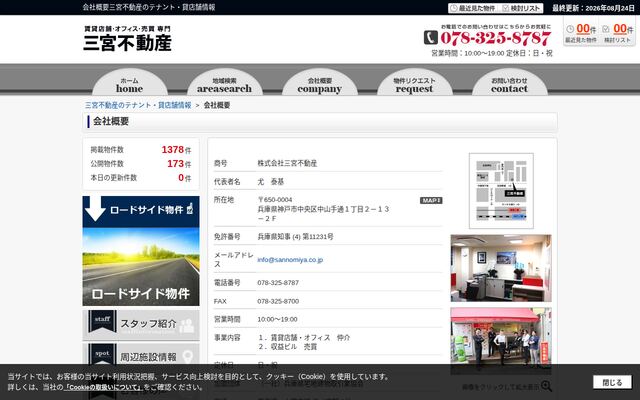Open email link info@sannomiya.co.jp
640x400 pixels.
pyautogui.click(x=290, y=260)
